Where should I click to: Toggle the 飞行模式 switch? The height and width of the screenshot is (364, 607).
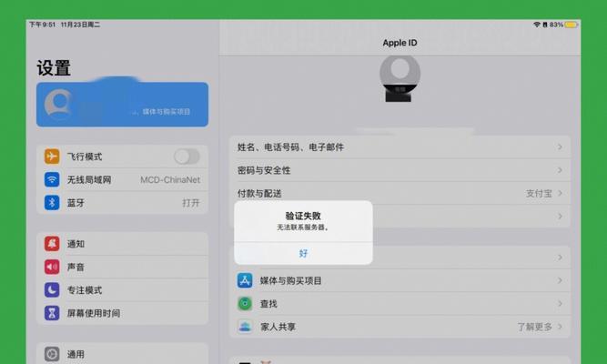pyautogui.click(x=187, y=157)
